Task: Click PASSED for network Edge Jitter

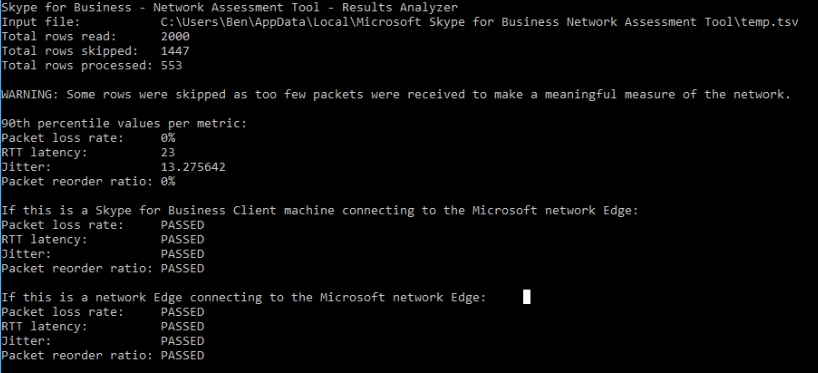Action: (x=183, y=341)
